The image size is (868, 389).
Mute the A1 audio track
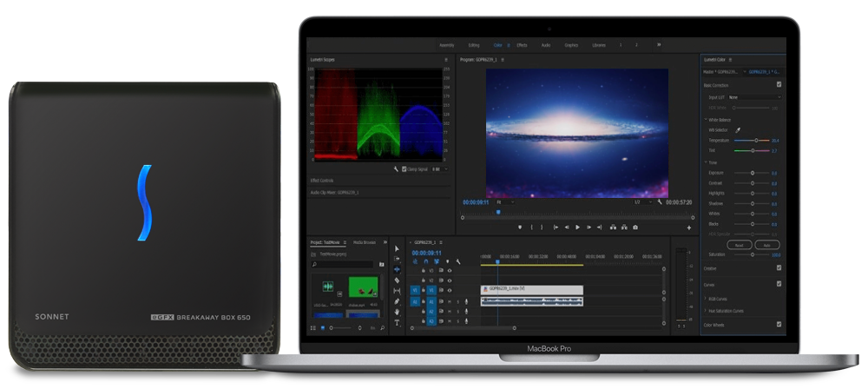coord(450,301)
